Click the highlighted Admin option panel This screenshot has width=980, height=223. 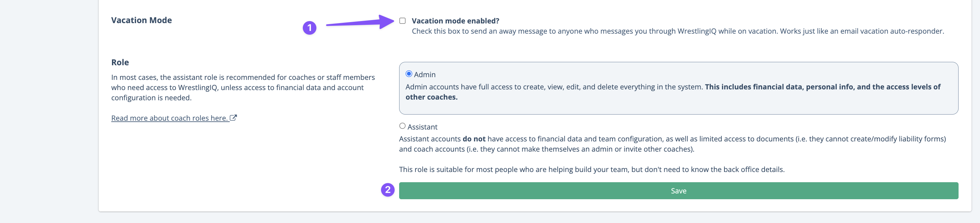[x=678, y=88]
